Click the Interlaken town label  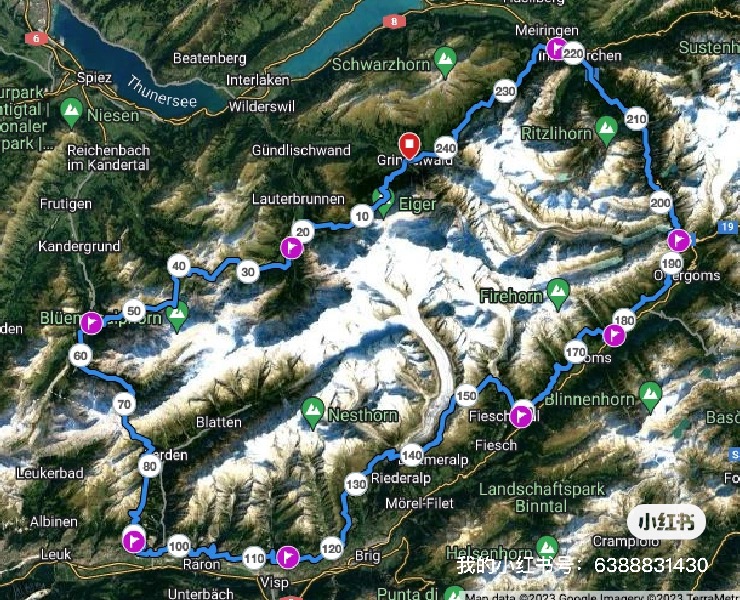tap(257, 80)
